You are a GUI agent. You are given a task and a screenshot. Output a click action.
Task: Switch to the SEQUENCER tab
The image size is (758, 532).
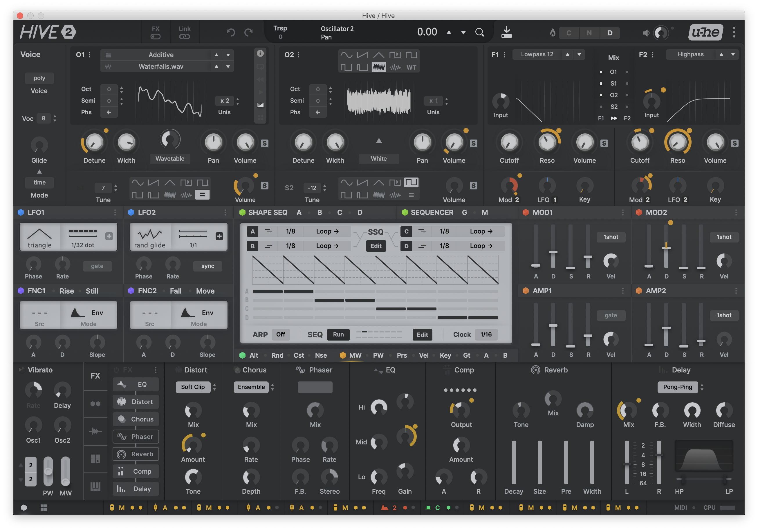coord(432,212)
